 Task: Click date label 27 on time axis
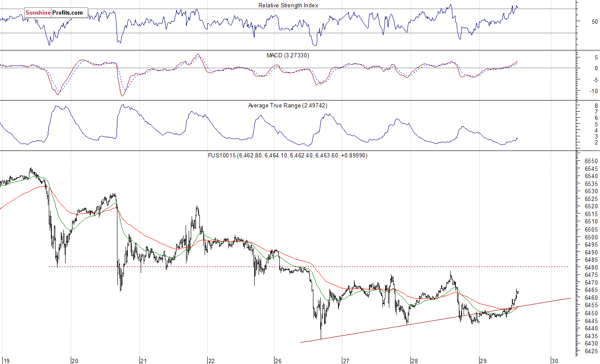click(x=346, y=361)
